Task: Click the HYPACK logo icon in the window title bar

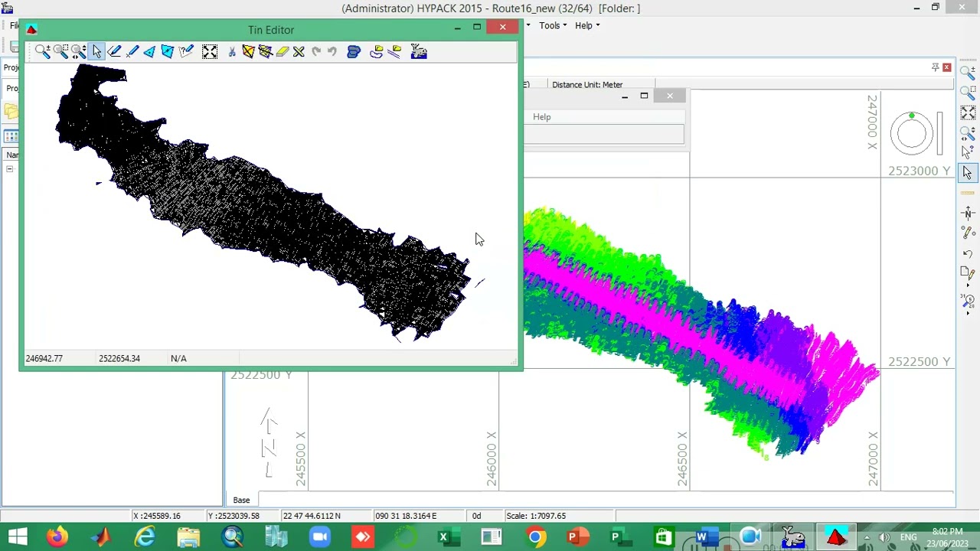Action: 8,8
